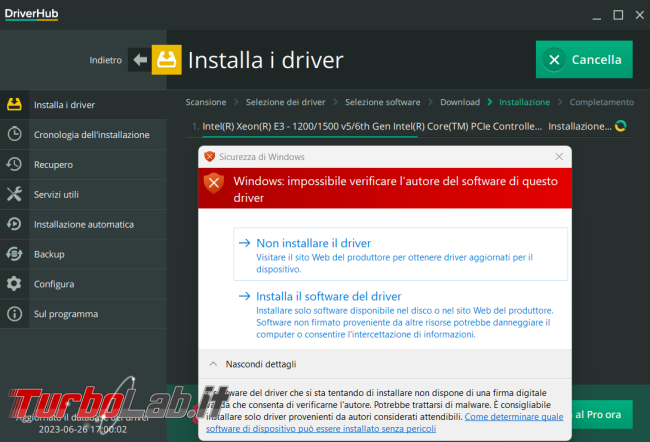This screenshot has width=650, height=442.
Task: Open Installa i driver sidebar entry
Action: [x=83, y=104]
